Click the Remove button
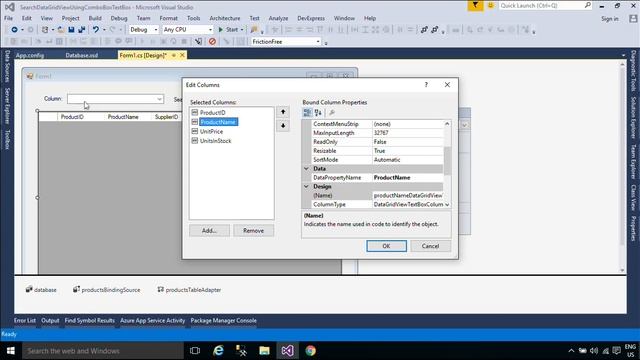This screenshot has height=360, width=640. (253, 231)
